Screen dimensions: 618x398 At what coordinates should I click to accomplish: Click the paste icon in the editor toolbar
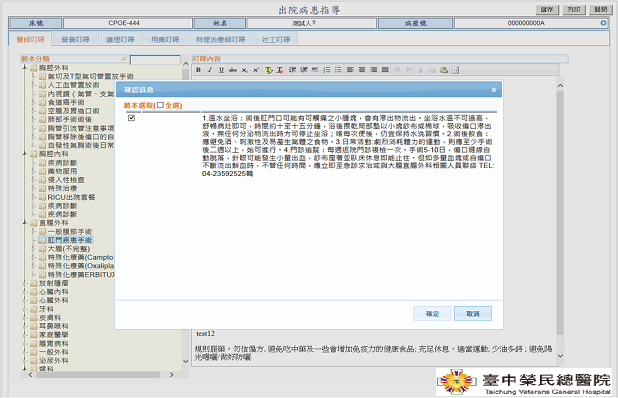[444, 70]
